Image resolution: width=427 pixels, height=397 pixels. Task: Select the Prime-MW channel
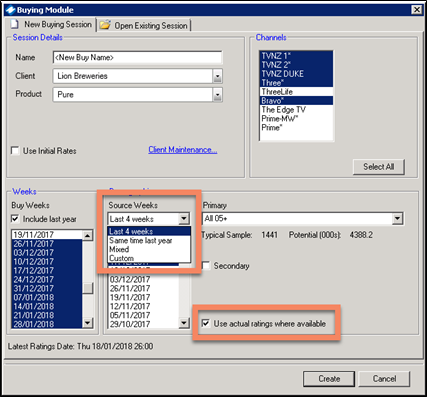tap(296, 119)
